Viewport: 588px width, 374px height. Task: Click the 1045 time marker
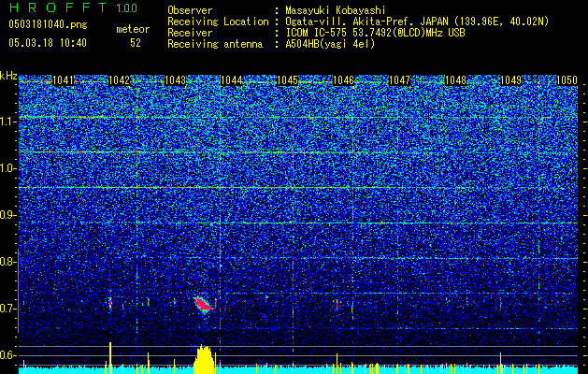pos(287,80)
